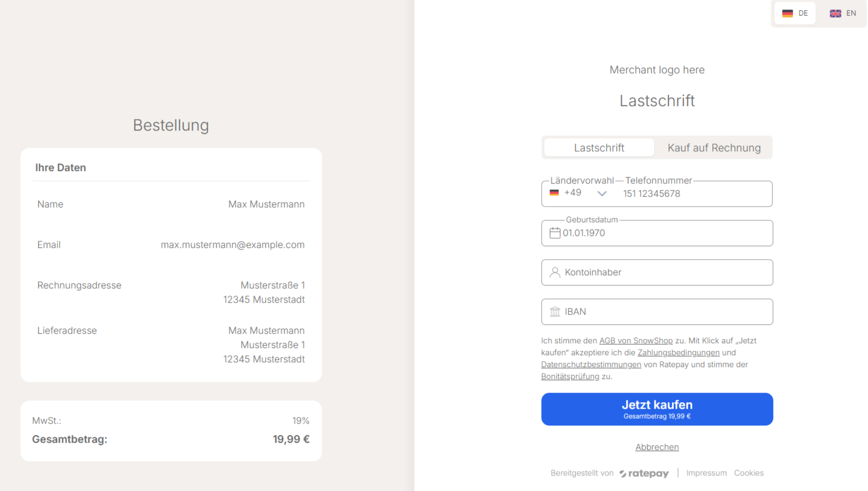Open the Impressum footer link
868x491 pixels.
coord(706,473)
